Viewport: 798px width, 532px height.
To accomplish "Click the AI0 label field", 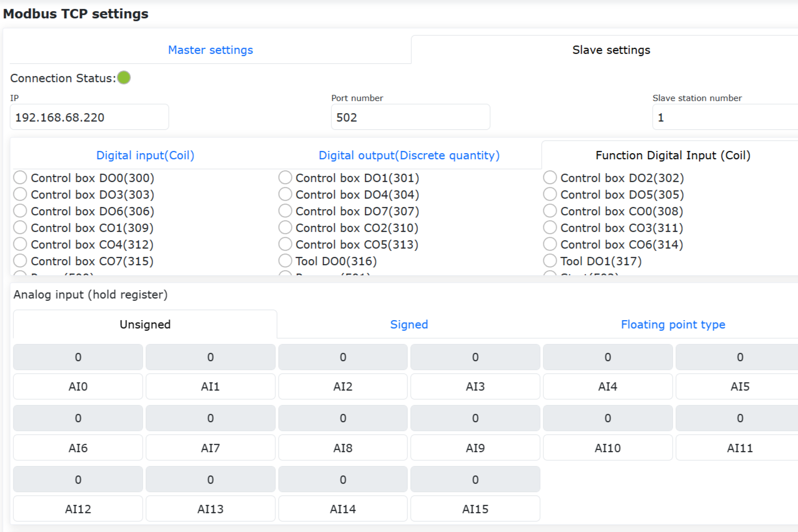I will coord(78,387).
